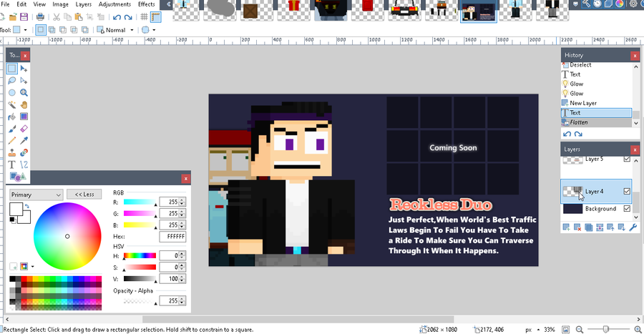This screenshot has width=644, height=334.
Task: Select the Eraser tool
Action: 24,129
